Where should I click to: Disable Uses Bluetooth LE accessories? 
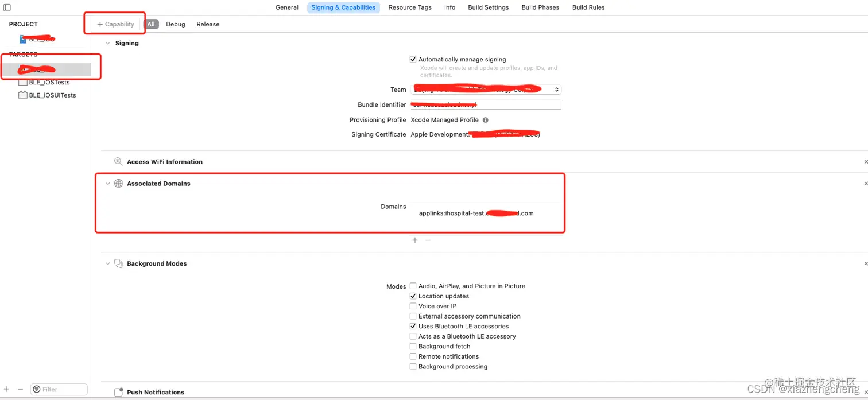click(x=413, y=326)
